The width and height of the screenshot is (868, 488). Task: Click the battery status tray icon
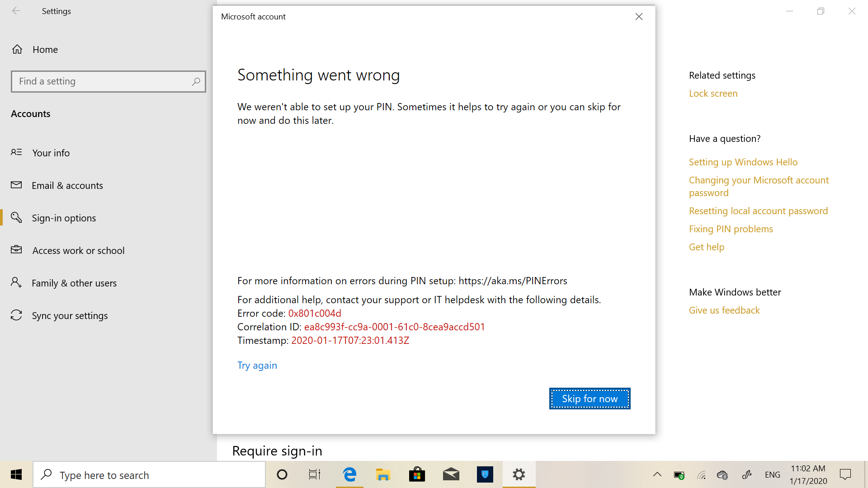tap(679, 475)
